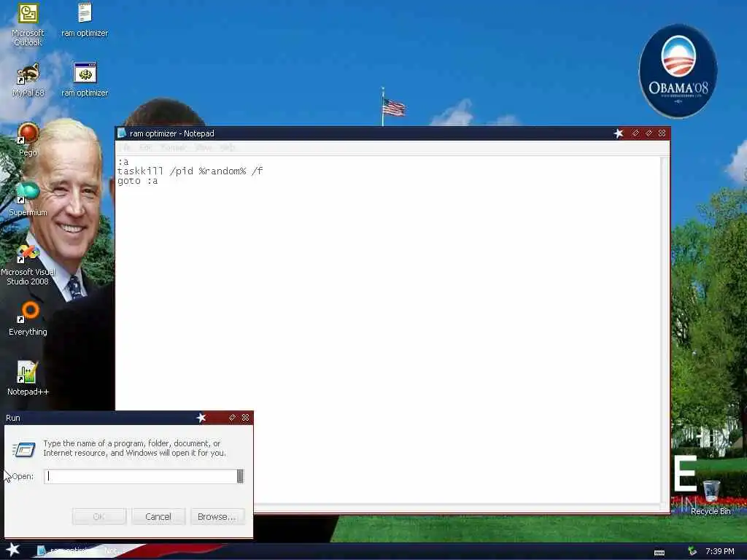Open the View menu in Notepad

coord(204,147)
